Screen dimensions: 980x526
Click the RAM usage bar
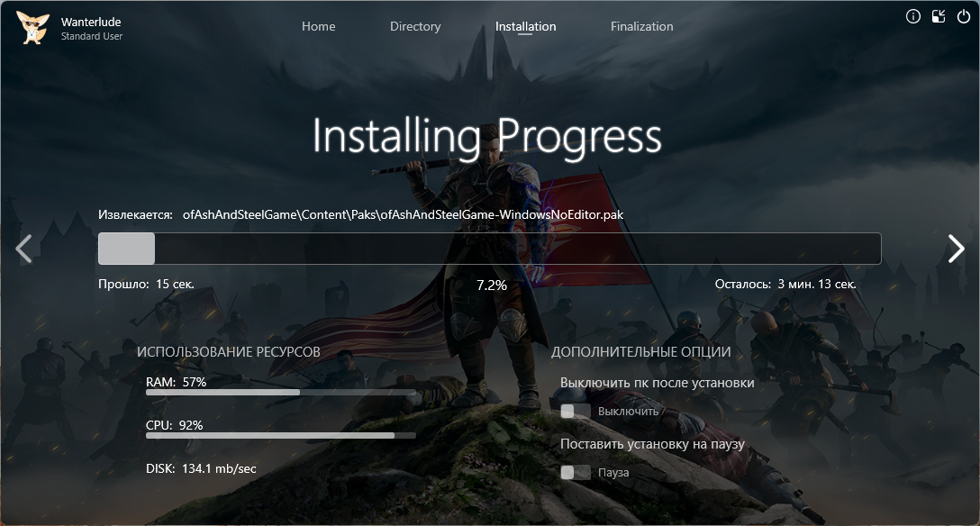click(280, 393)
